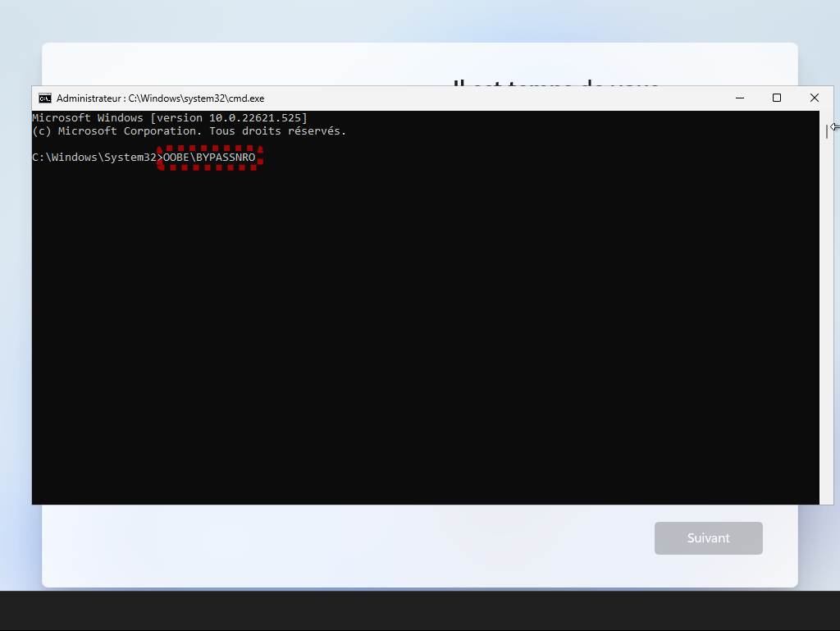Select the highlighted OOBE\BYPASSNRO command text

208,157
